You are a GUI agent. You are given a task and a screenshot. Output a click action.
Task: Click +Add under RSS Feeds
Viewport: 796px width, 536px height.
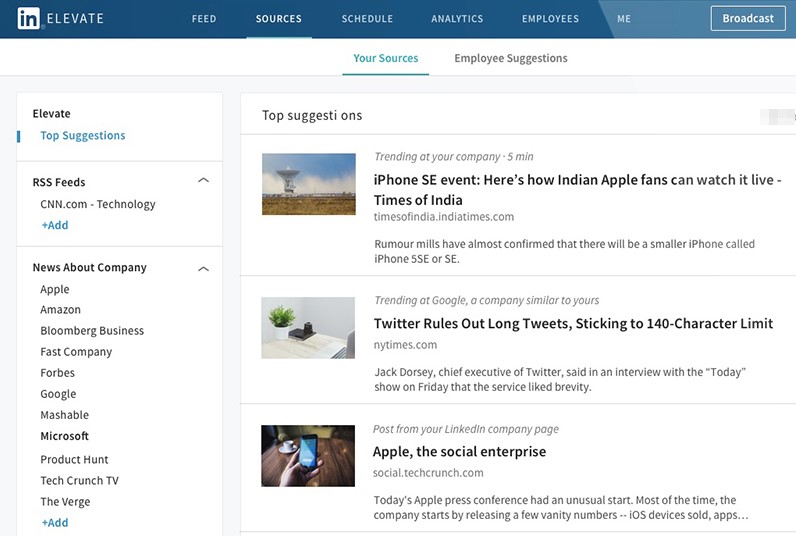click(55, 225)
